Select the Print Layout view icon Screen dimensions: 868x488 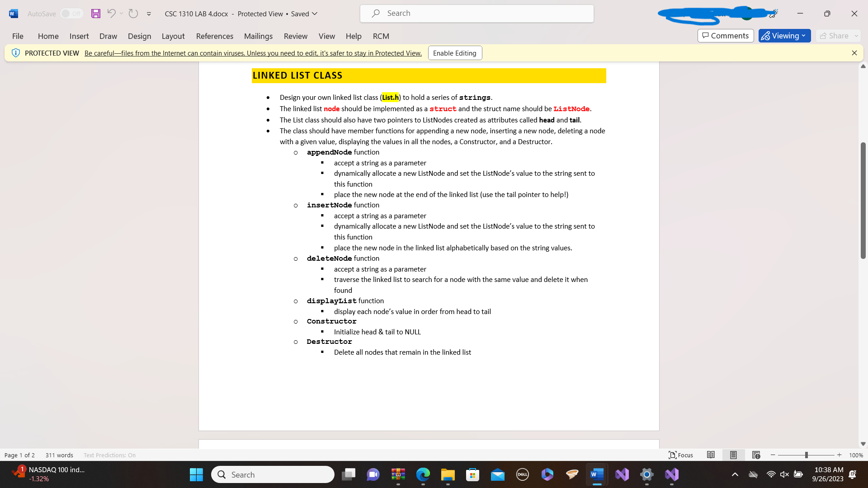coord(733,455)
